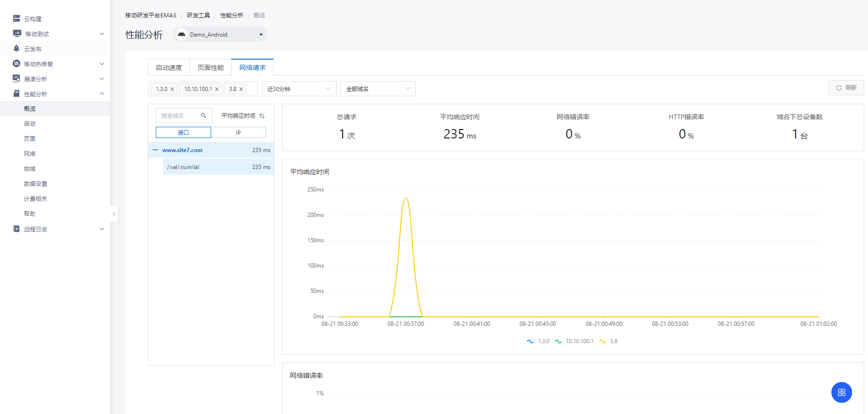868x414 pixels.
Task: Click the 移动热修复 icon
Action: 16,64
